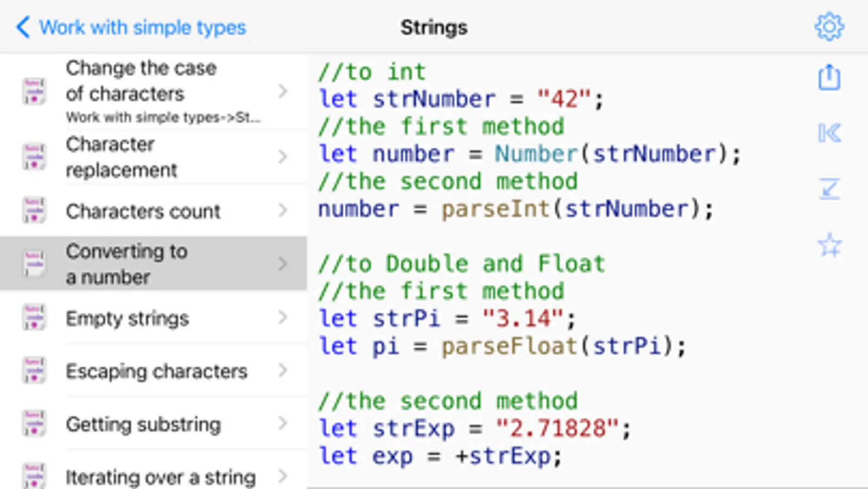This screenshot has width=868, height=489.
Task: Open the Iterating over a string item
Action: [160, 477]
